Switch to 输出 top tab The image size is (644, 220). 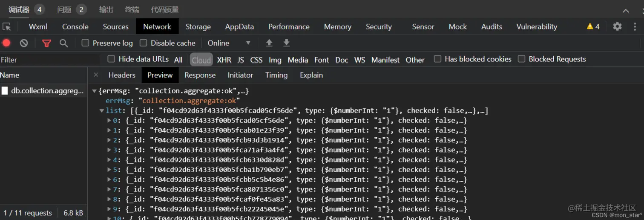pyautogui.click(x=106, y=9)
